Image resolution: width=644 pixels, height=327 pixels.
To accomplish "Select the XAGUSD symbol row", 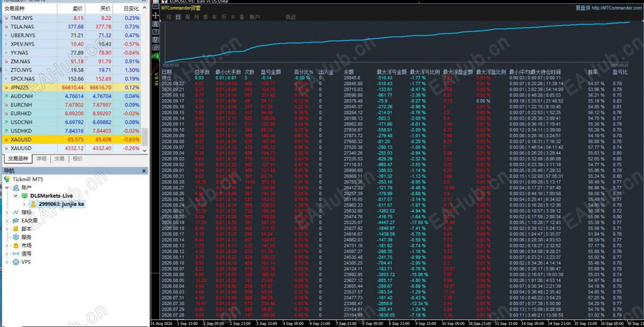I will (71, 139).
